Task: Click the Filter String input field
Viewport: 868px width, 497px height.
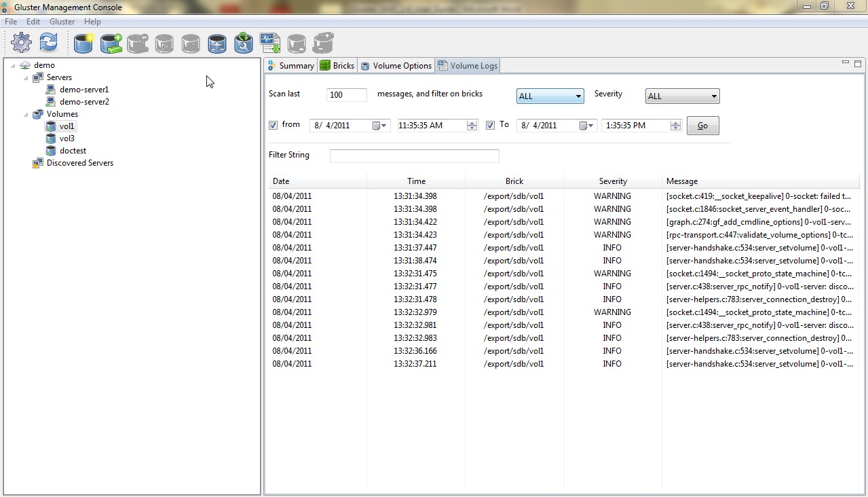Action: point(414,156)
